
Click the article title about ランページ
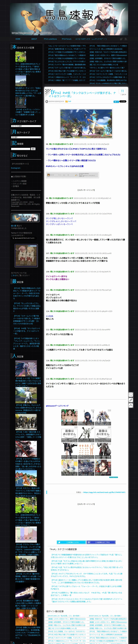(82, 94)
